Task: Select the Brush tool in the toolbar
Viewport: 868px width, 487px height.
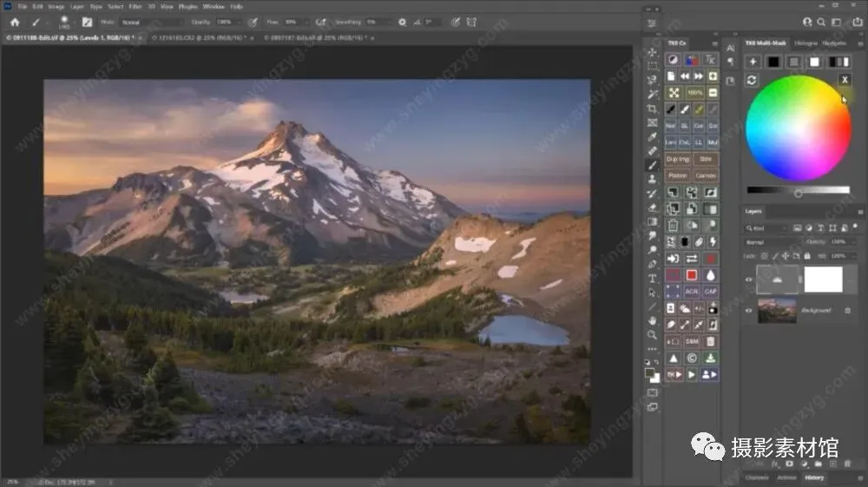Action: [653, 165]
